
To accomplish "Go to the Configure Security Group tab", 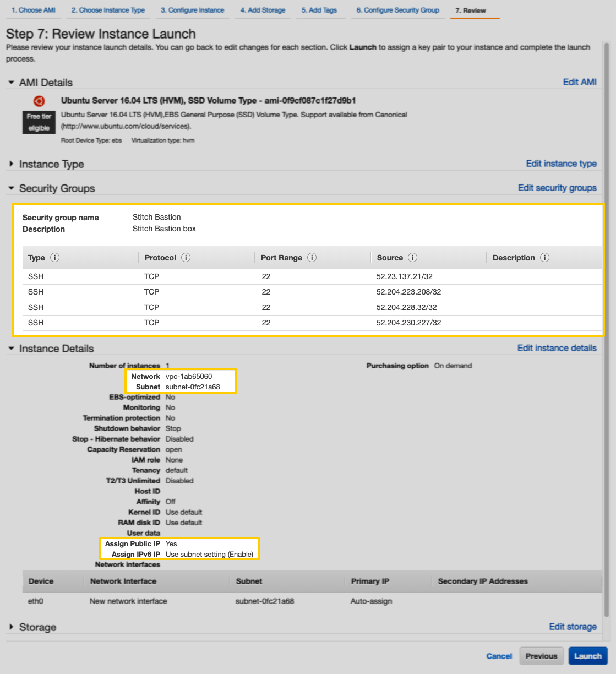I will [397, 9].
